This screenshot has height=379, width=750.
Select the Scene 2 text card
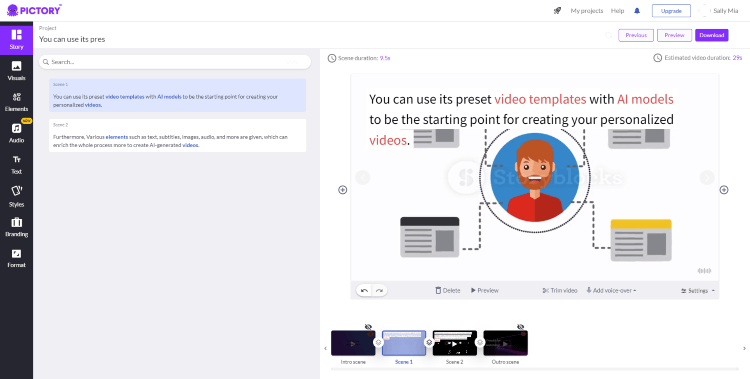[177, 135]
